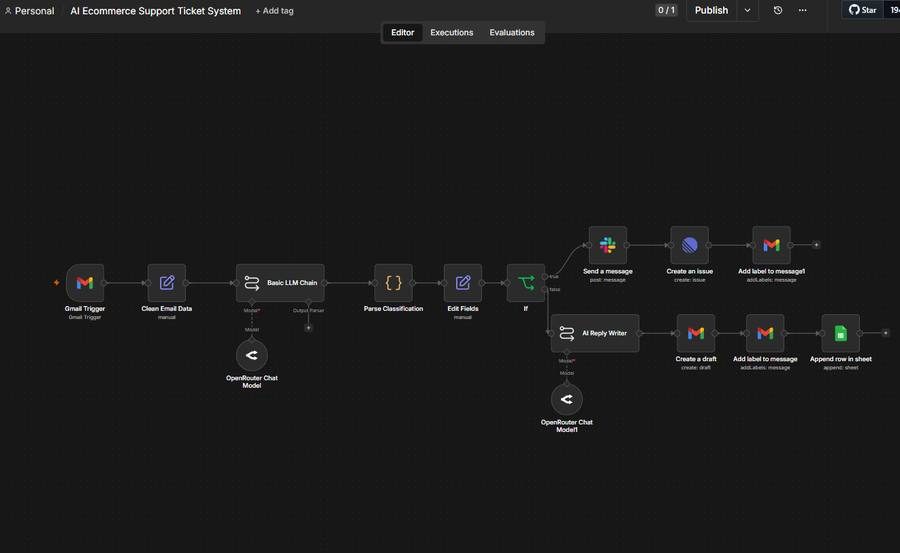The height and width of the screenshot is (553, 900).
Task: Click the orange trigger spark beside Gmail Trigger
Action: point(56,283)
